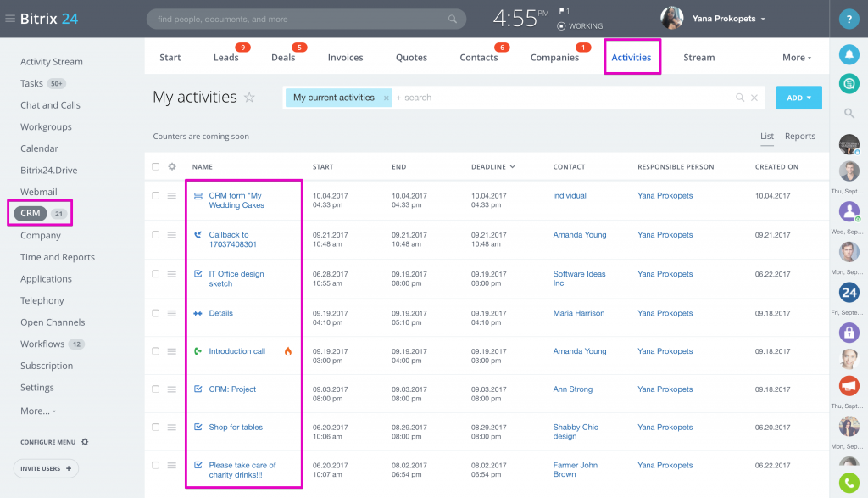Switch to the Deals tab

[283, 57]
